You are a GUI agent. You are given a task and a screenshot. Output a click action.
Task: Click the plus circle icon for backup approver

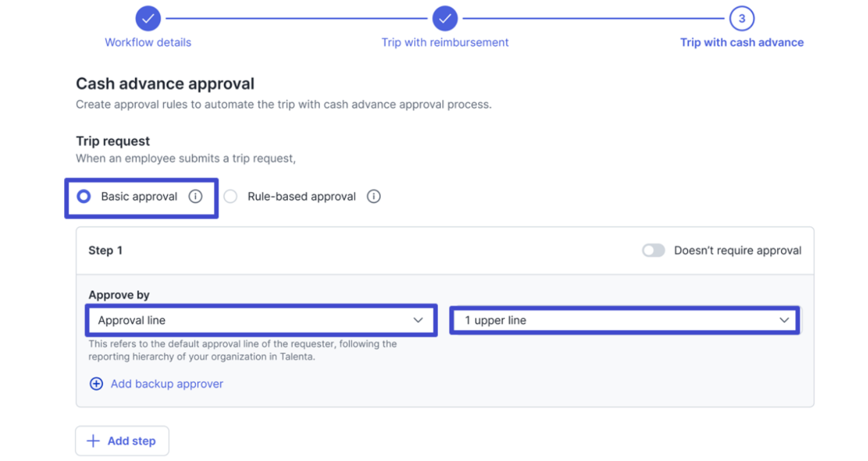96,384
